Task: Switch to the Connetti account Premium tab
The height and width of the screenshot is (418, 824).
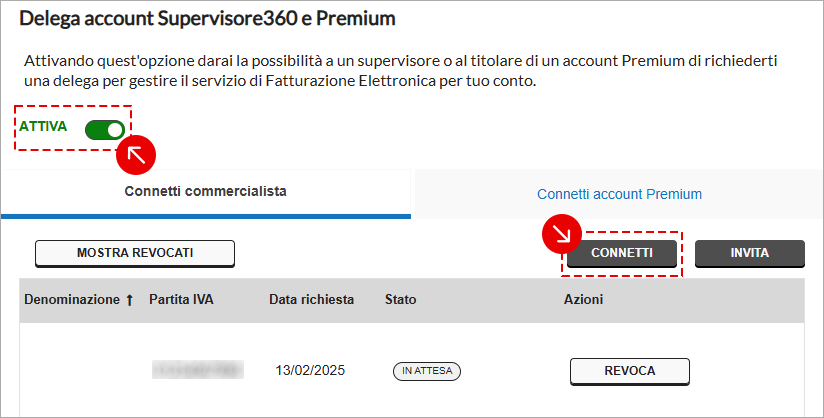Action: tap(619, 194)
